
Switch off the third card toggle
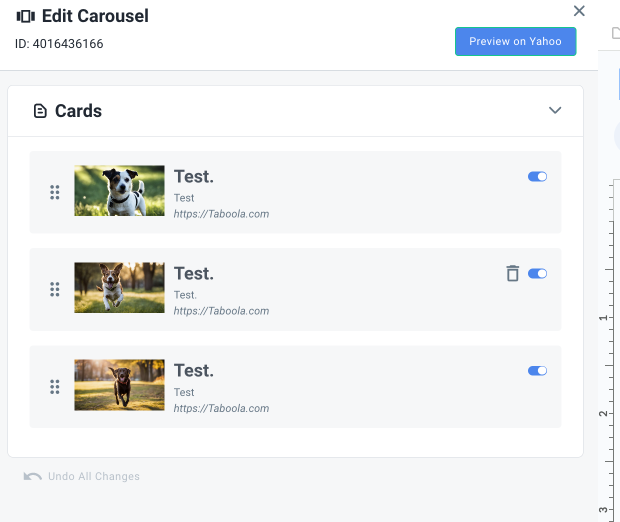(x=537, y=371)
